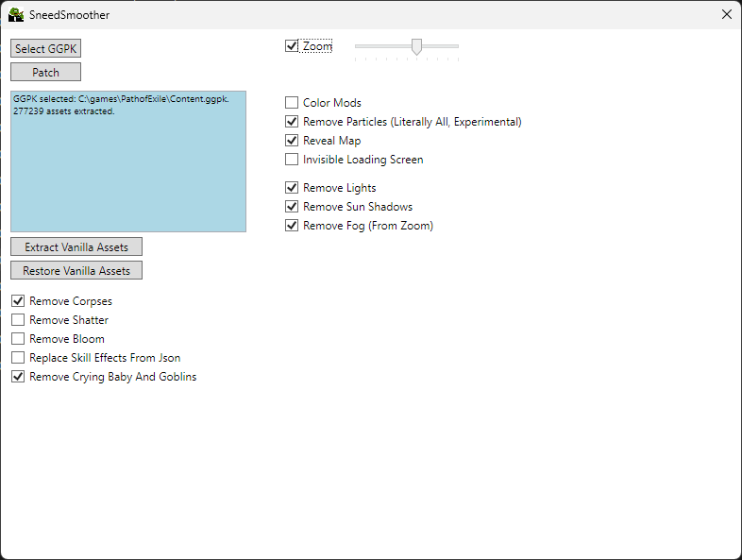Uncheck Remove Crying Baby And Goblins
742x560 pixels.
[18, 377]
